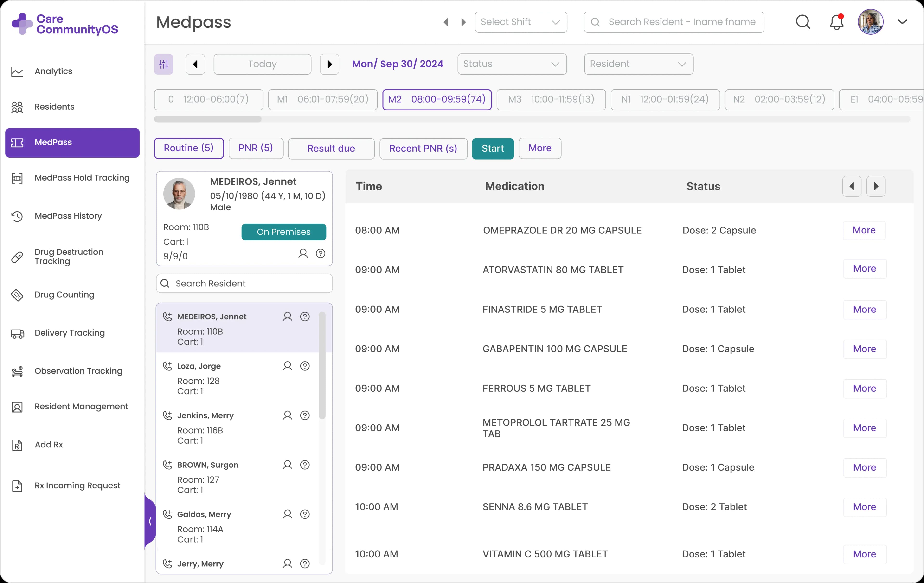Open MedPass in the sidebar
Screen dimensions: 924x583
[72, 143]
